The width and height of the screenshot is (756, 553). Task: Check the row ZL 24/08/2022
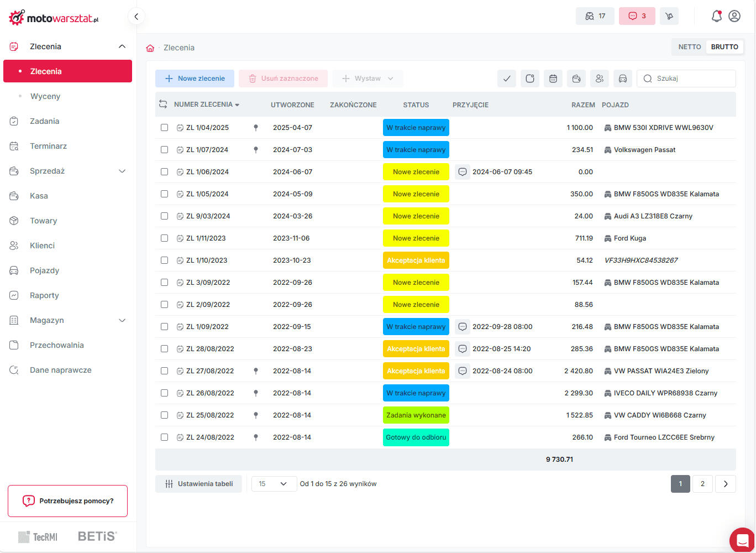(164, 437)
